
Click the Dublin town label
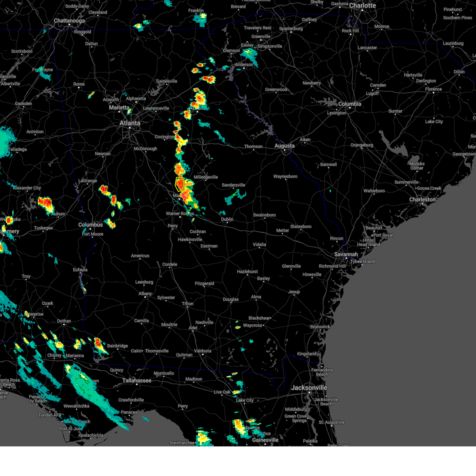227,219
